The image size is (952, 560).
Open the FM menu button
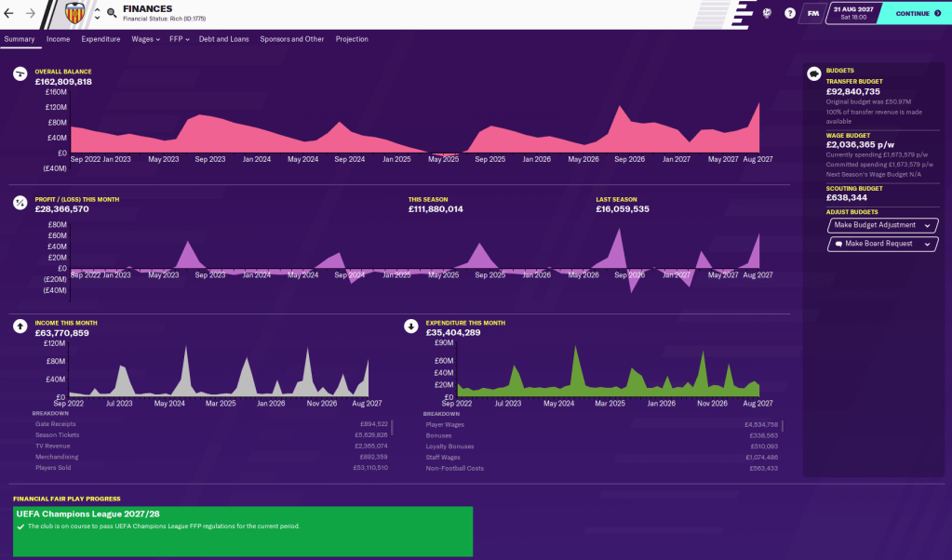pyautogui.click(x=813, y=13)
